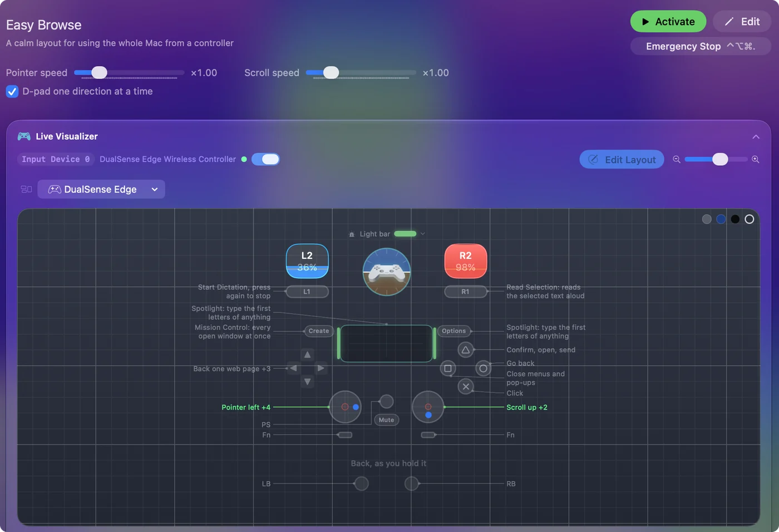Viewport: 779px width, 532px height.
Task: Click the gamepad icon beside Live Visualizer
Action: tap(24, 136)
